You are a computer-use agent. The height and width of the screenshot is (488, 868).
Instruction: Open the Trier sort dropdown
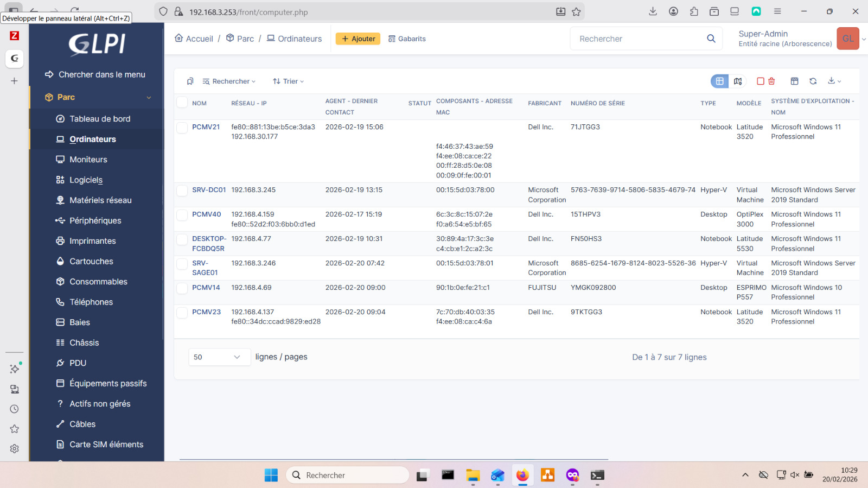[x=288, y=81]
